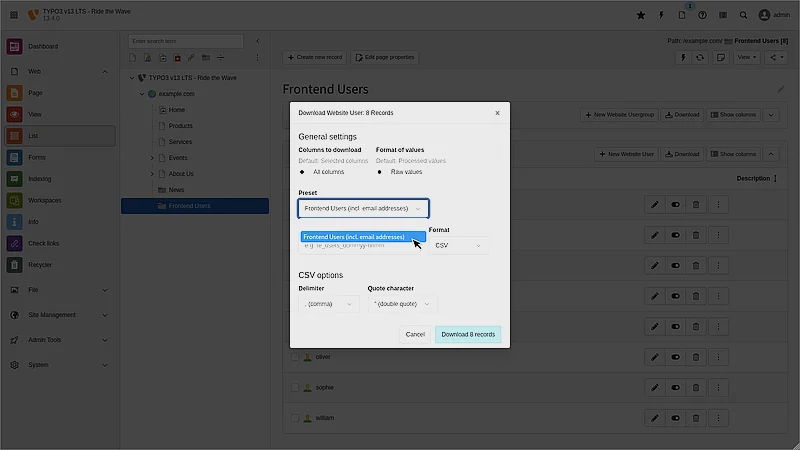Click the search magnifier icon in top bar
This screenshot has width=800, height=450.
[742, 15]
